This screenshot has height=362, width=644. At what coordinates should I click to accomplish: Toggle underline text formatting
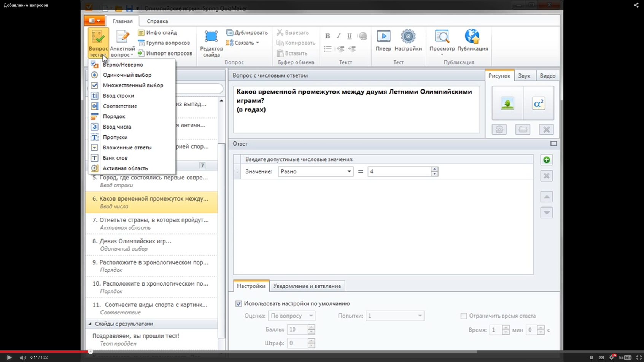pos(349,36)
